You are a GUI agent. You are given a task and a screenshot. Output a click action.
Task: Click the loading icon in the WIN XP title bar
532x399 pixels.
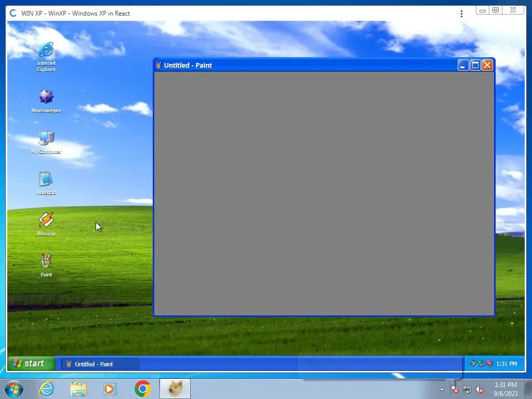coord(13,13)
